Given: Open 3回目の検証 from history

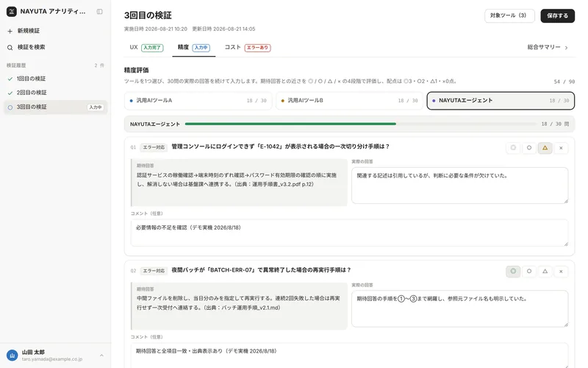Looking at the screenshot, I should coord(56,107).
